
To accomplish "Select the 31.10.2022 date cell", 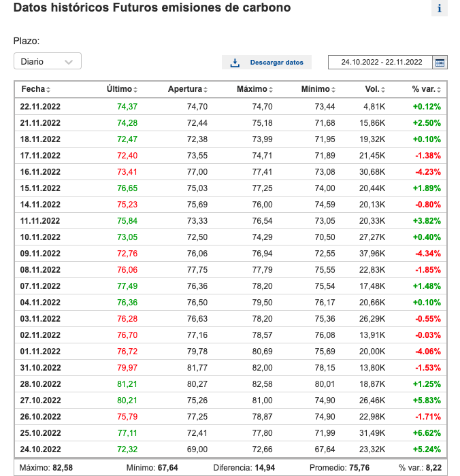I will click(40, 368).
